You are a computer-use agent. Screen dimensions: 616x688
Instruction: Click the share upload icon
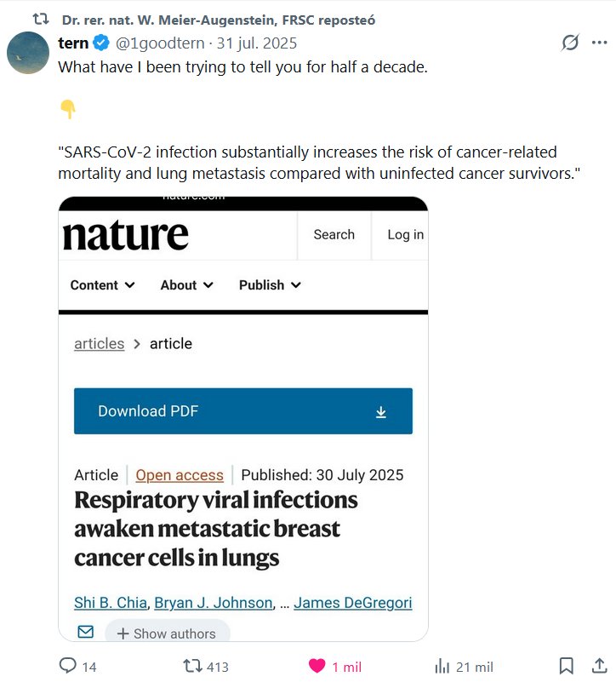click(x=599, y=666)
